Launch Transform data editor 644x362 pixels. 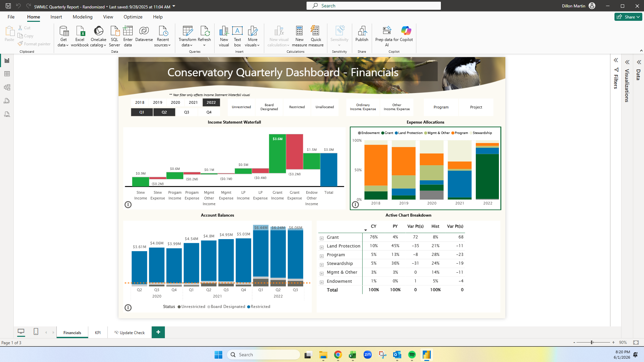tap(187, 36)
